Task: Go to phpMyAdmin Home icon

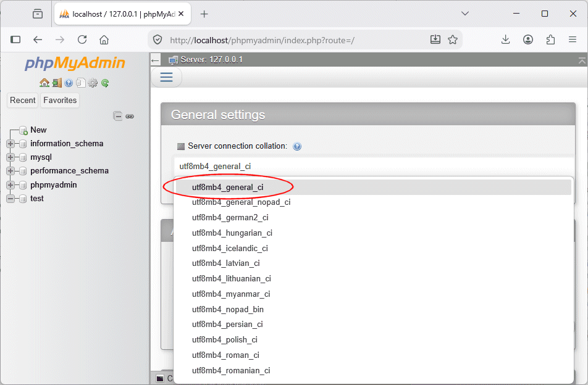Action: click(x=44, y=83)
